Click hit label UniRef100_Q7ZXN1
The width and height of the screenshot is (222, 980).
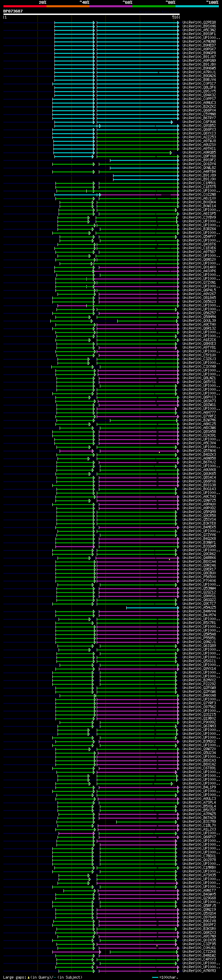199,282
